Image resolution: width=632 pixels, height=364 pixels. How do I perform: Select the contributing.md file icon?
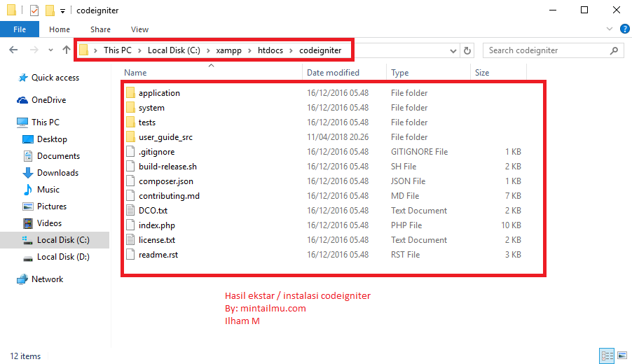click(130, 196)
